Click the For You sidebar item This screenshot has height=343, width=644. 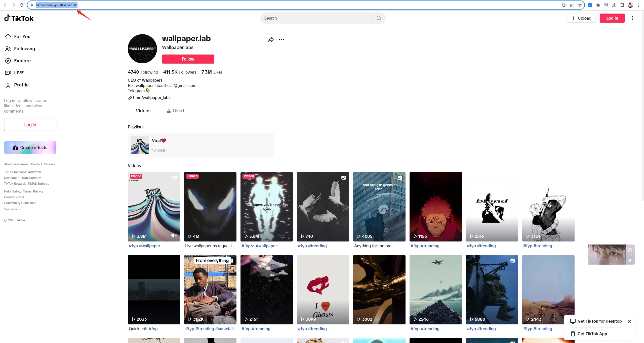coord(22,36)
